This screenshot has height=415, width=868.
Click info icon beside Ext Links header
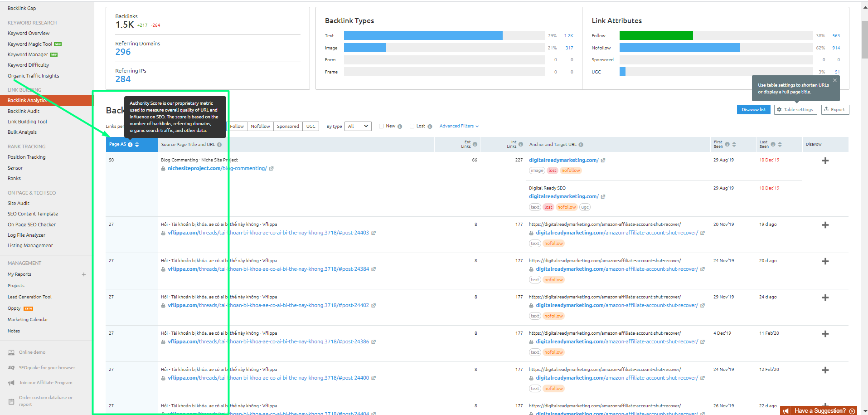point(475,144)
